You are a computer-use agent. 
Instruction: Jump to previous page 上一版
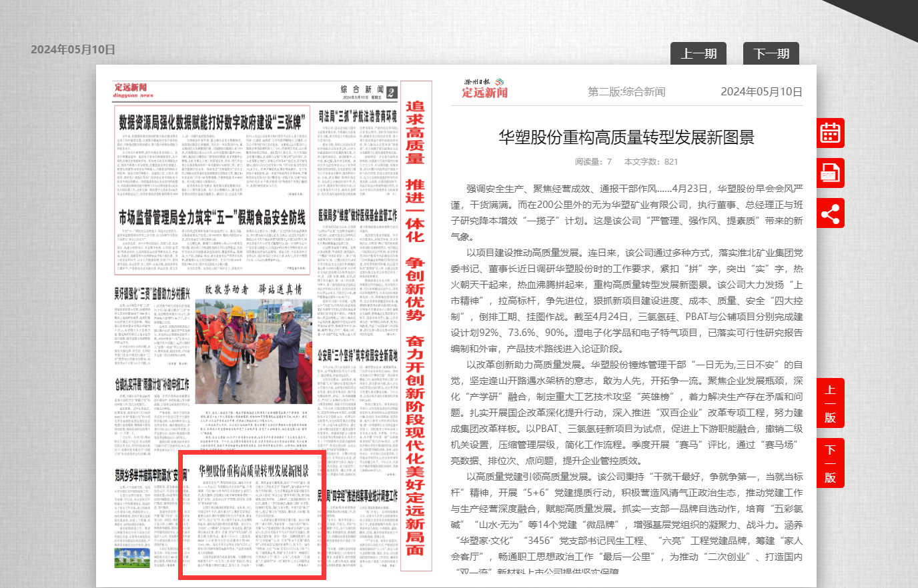click(x=830, y=404)
